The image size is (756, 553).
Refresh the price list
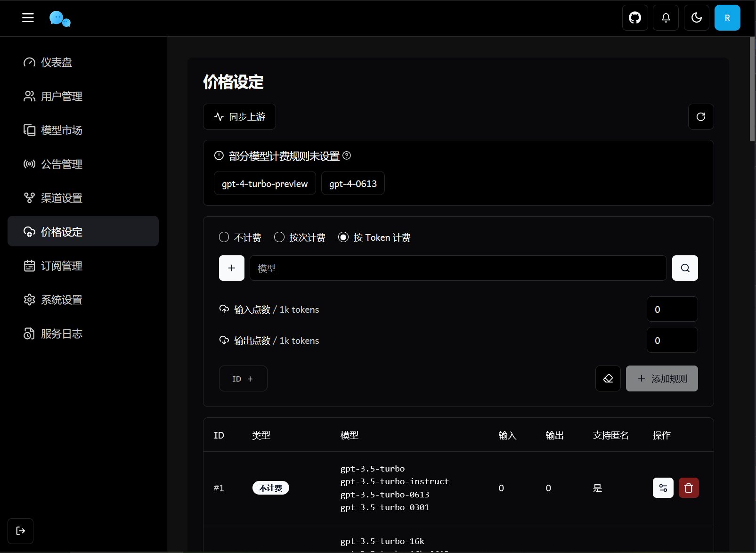click(x=701, y=117)
